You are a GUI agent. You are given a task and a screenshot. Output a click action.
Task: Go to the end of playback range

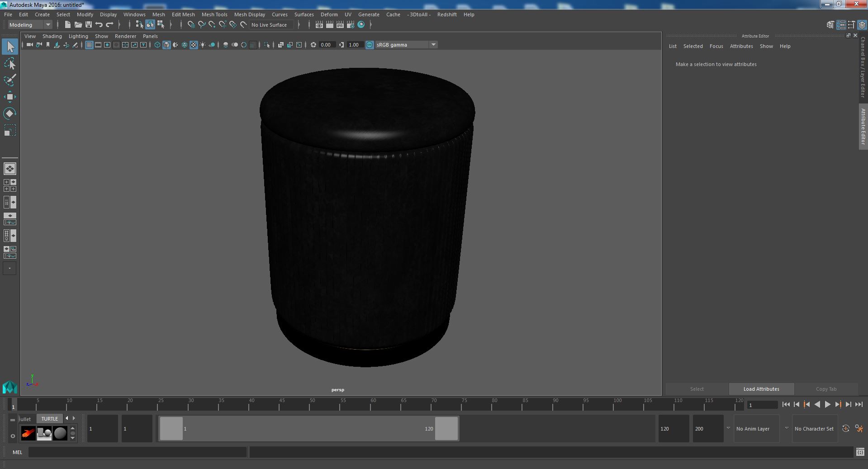[x=859, y=405]
